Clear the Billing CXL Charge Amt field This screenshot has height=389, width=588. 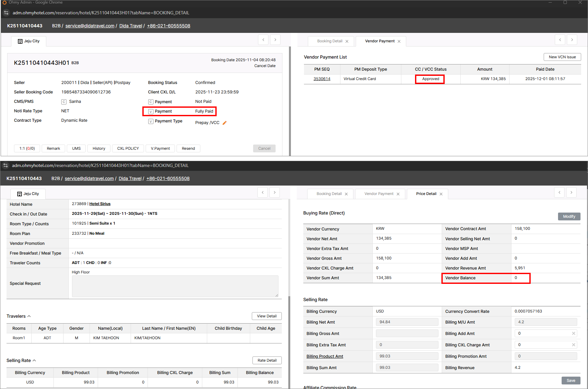coord(573,345)
